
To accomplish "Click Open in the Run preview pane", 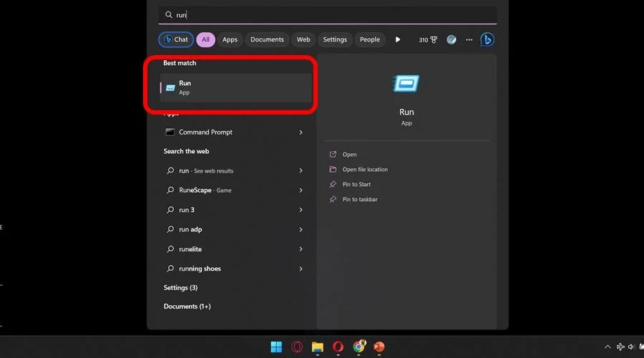I will click(x=349, y=155).
